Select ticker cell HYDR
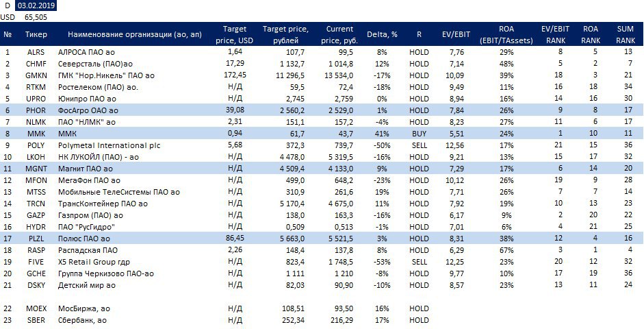Image resolution: width=644 pixels, height=329 pixels. click(36, 227)
